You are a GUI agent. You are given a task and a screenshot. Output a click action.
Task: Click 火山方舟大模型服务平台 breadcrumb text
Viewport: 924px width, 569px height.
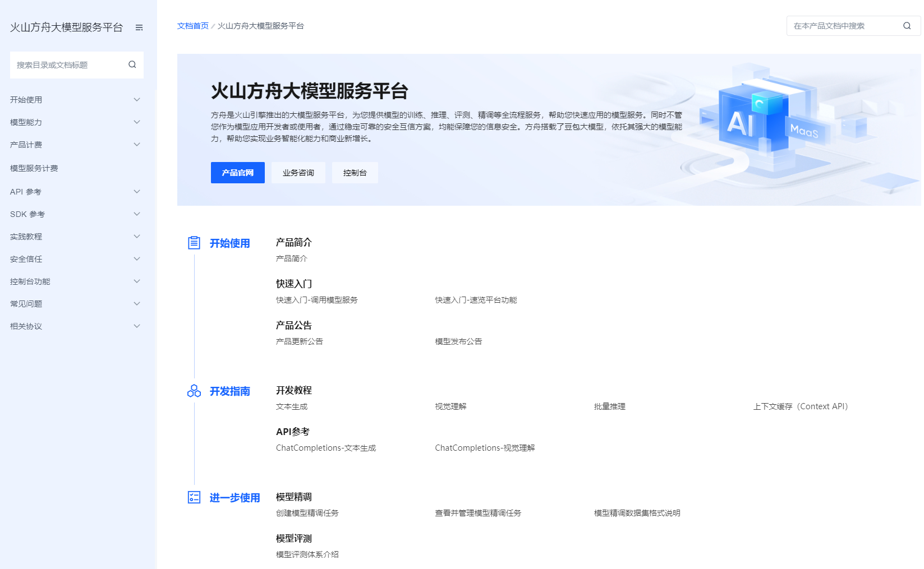point(261,26)
